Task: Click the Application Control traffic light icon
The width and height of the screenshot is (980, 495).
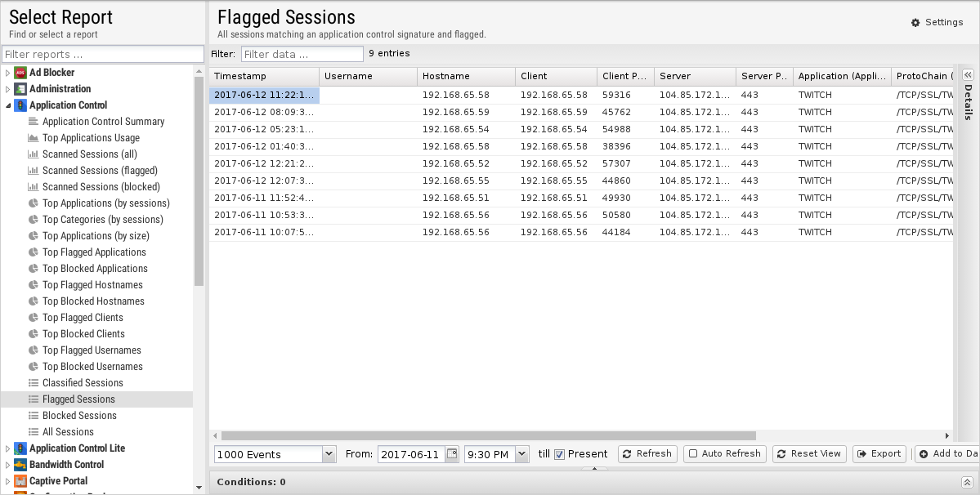Action: coord(20,105)
